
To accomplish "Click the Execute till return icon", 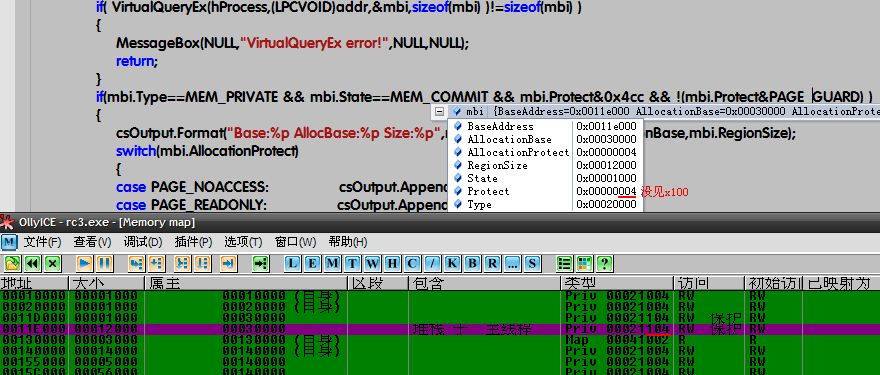I will (228, 263).
